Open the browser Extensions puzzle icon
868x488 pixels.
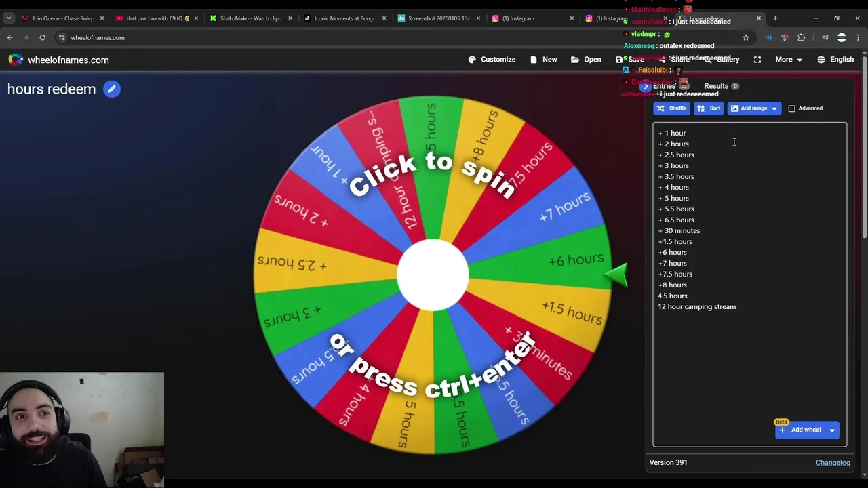point(802,37)
